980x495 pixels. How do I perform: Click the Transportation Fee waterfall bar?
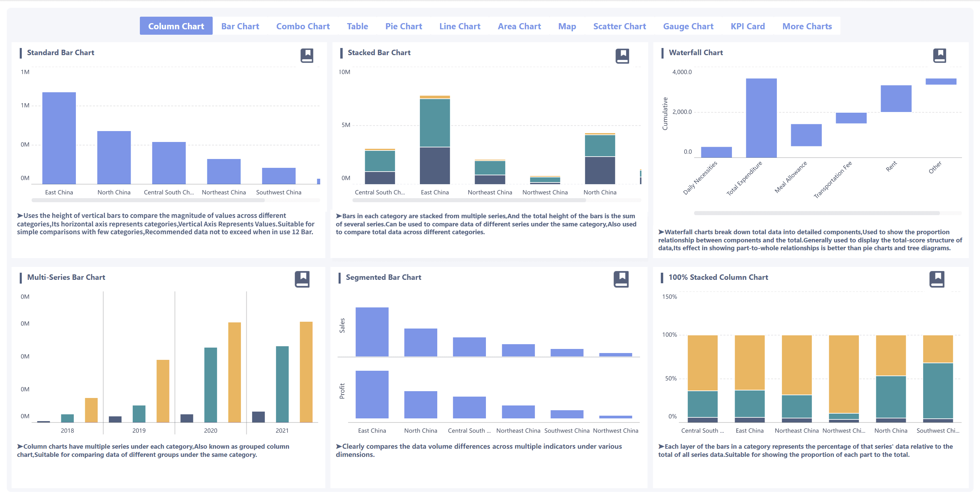pyautogui.click(x=851, y=118)
